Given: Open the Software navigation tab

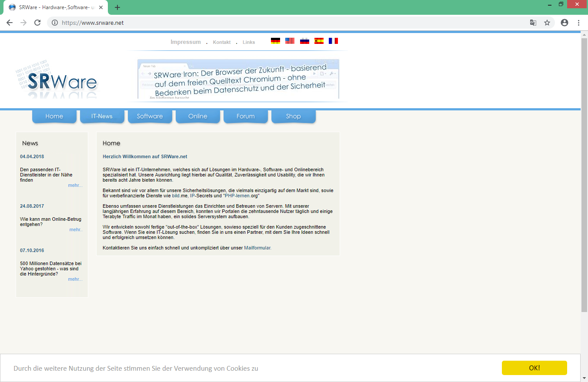Looking at the screenshot, I should click(150, 116).
